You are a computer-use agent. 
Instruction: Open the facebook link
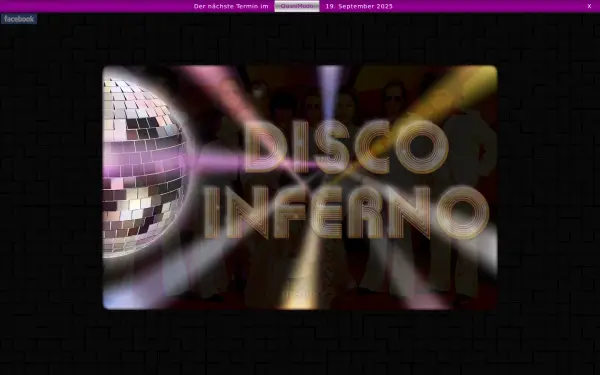click(x=19, y=19)
